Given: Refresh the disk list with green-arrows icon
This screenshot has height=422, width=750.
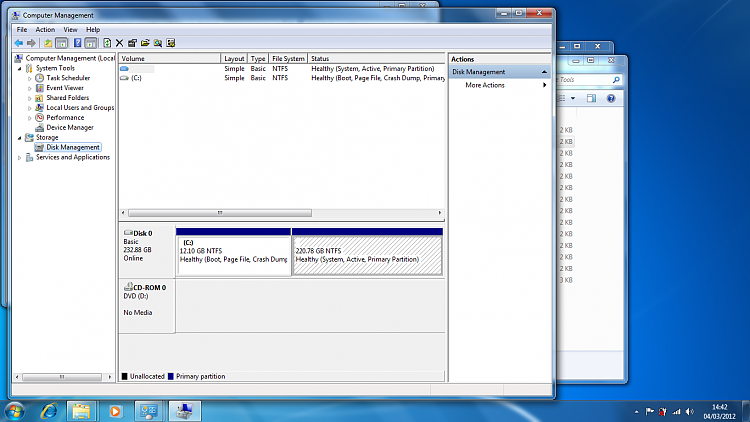Looking at the screenshot, I should (x=107, y=43).
